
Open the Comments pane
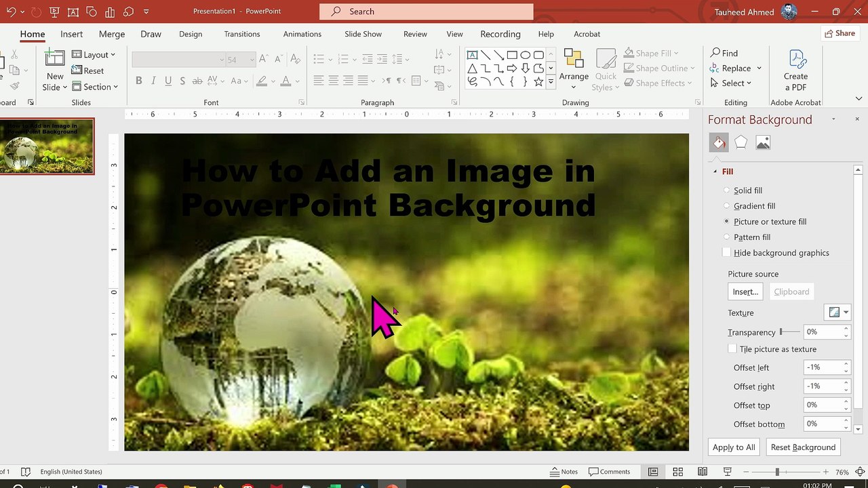coord(609,472)
